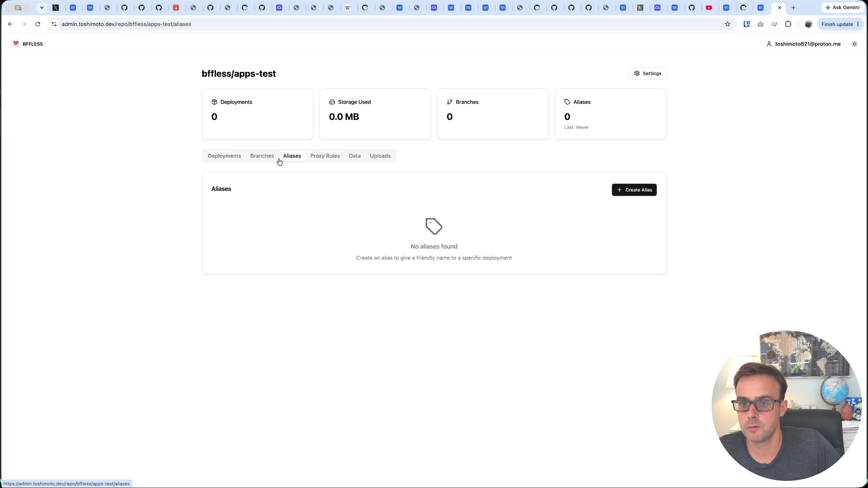Open the camera screenshot extension
Image resolution: width=868 pixels, height=488 pixels.
click(x=761, y=24)
